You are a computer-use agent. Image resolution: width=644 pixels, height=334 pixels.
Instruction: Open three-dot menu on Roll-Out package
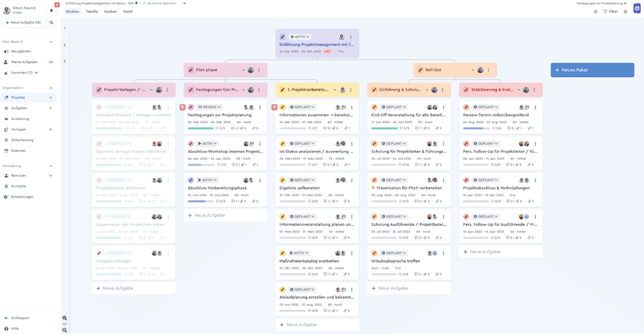click(489, 70)
